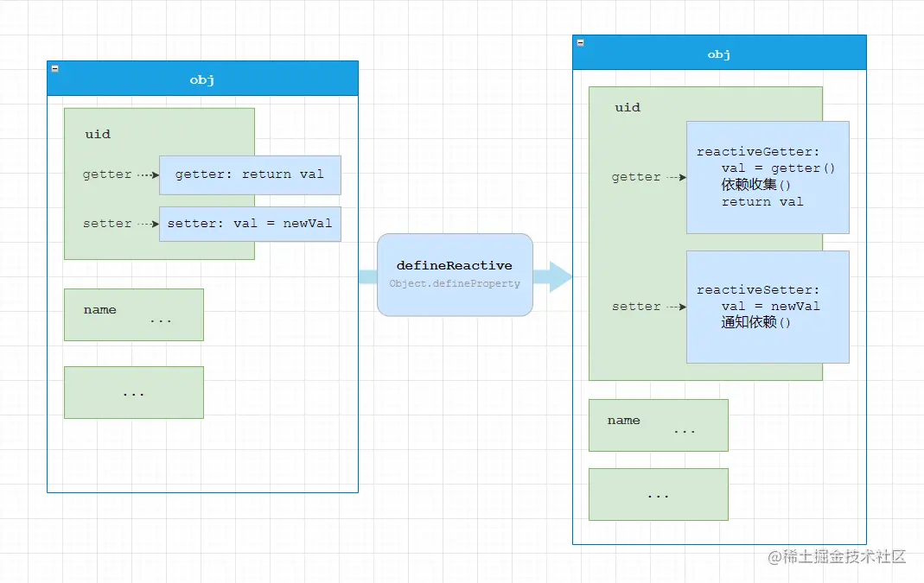
Task: Click the defineReactive process block
Action: click(455, 274)
